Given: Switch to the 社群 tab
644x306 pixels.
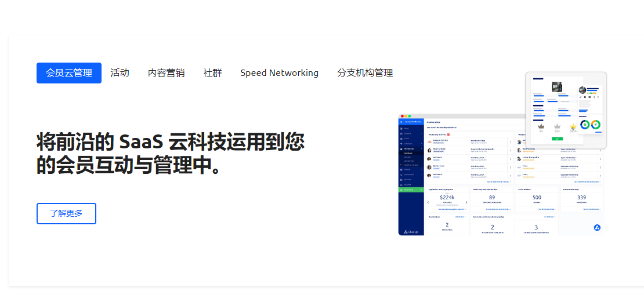Looking at the screenshot, I should pos(212,73).
